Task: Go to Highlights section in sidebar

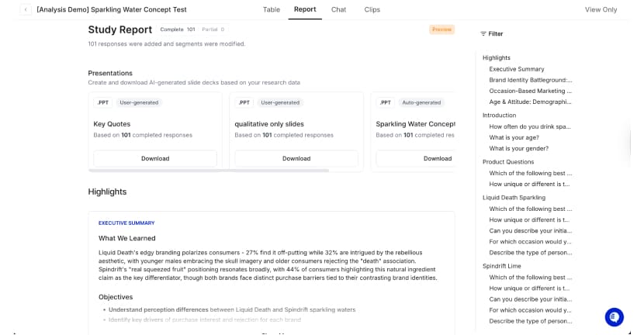Action: [497, 58]
